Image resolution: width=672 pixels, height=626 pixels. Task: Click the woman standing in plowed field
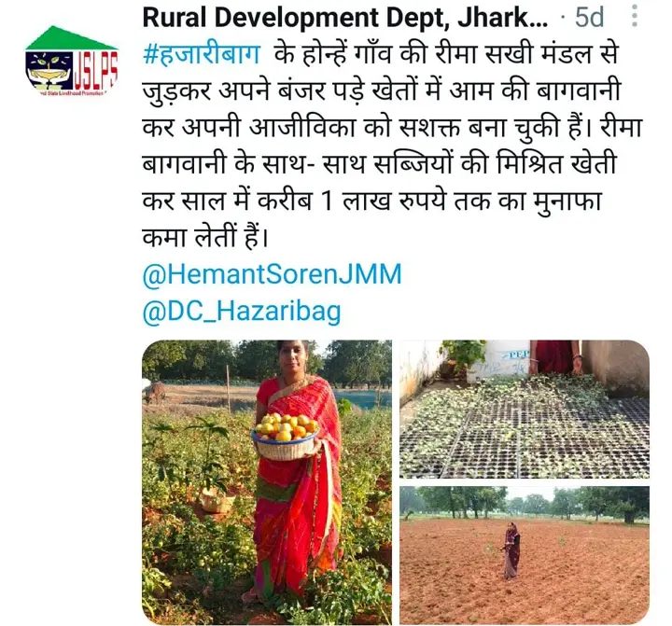(511, 550)
